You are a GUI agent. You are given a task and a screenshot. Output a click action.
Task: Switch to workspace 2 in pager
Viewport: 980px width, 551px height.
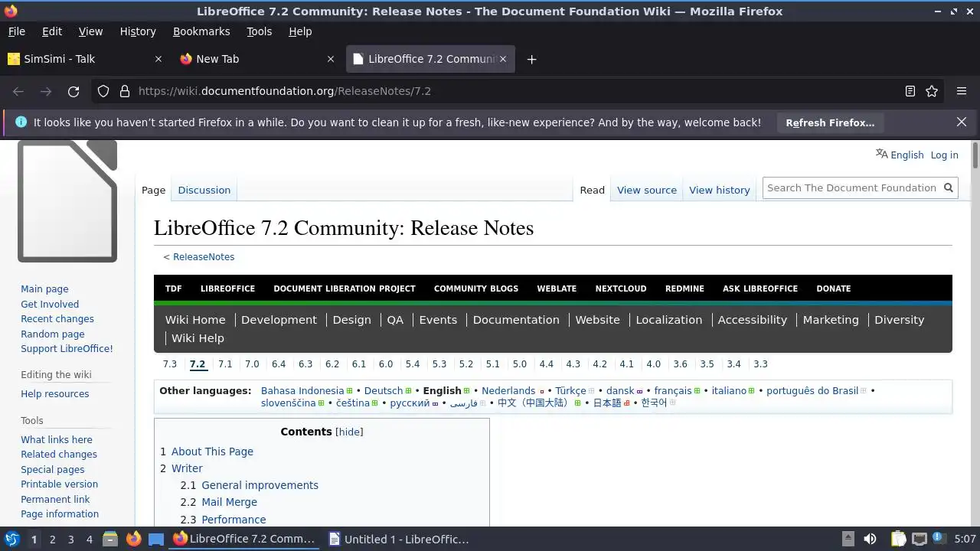(x=52, y=539)
